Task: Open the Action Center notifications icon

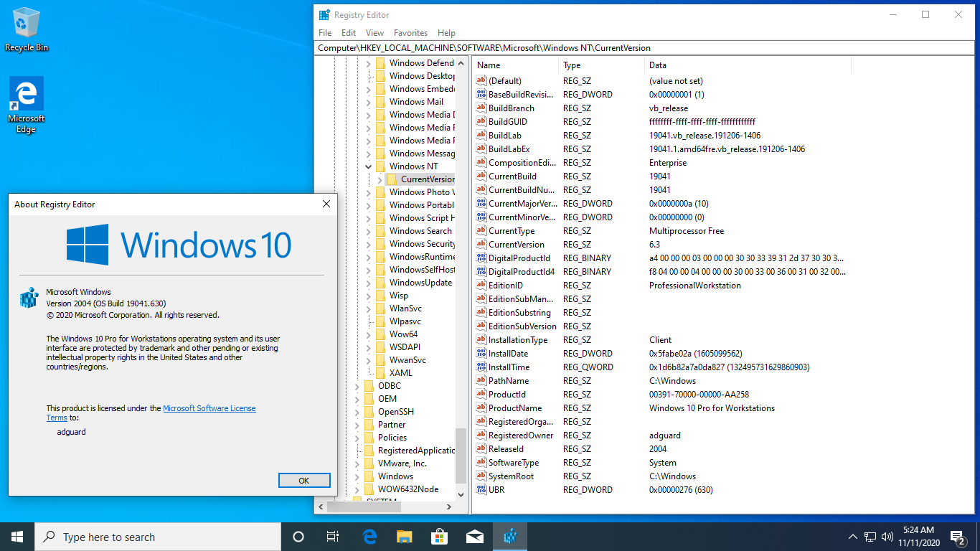Action: (957, 537)
